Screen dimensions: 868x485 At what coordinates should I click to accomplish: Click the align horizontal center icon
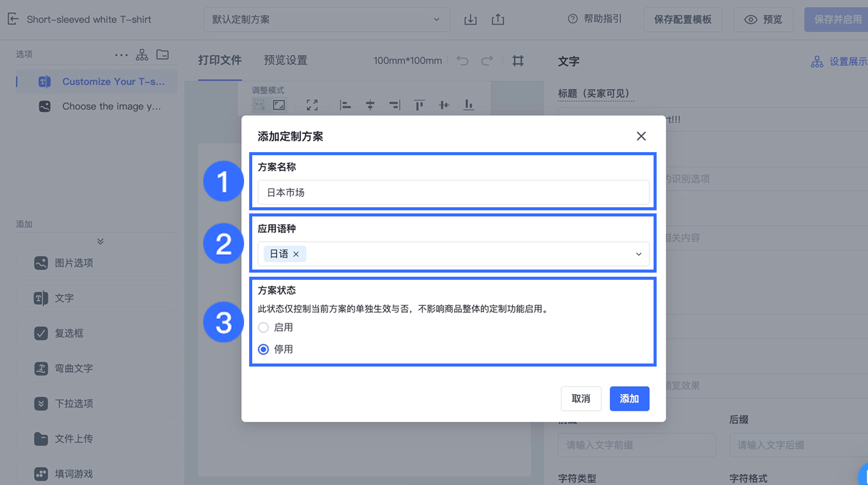tap(370, 105)
